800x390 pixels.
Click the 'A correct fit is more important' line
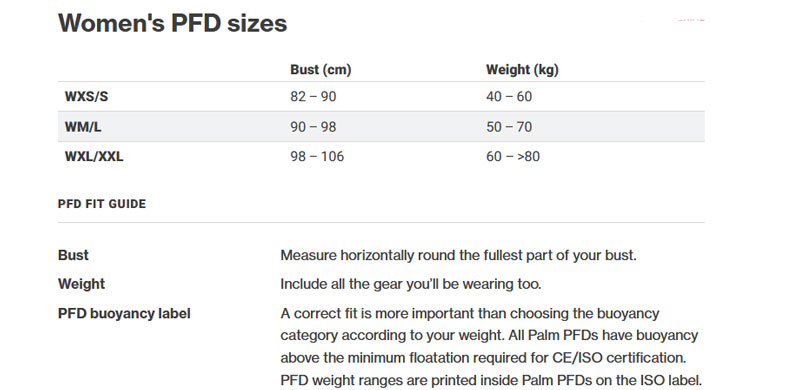pyautogui.click(x=470, y=313)
